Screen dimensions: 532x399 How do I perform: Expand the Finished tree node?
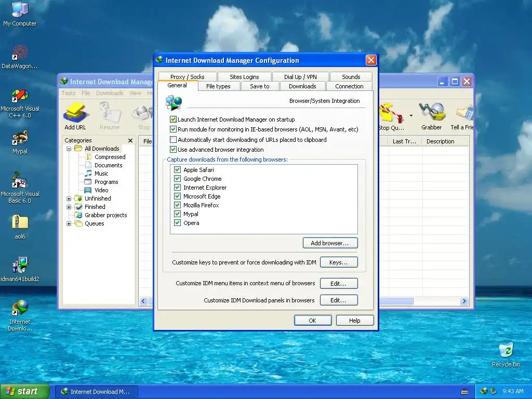pyautogui.click(x=69, y=207)
